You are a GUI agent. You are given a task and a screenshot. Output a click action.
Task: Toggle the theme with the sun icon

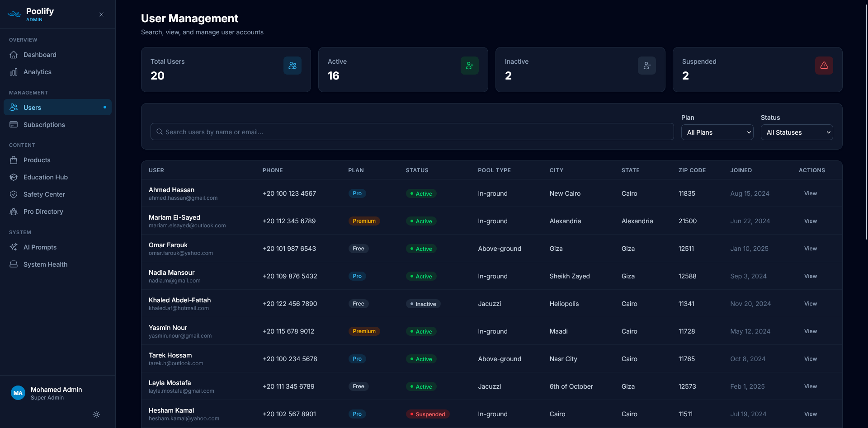(x=96, y=414)
